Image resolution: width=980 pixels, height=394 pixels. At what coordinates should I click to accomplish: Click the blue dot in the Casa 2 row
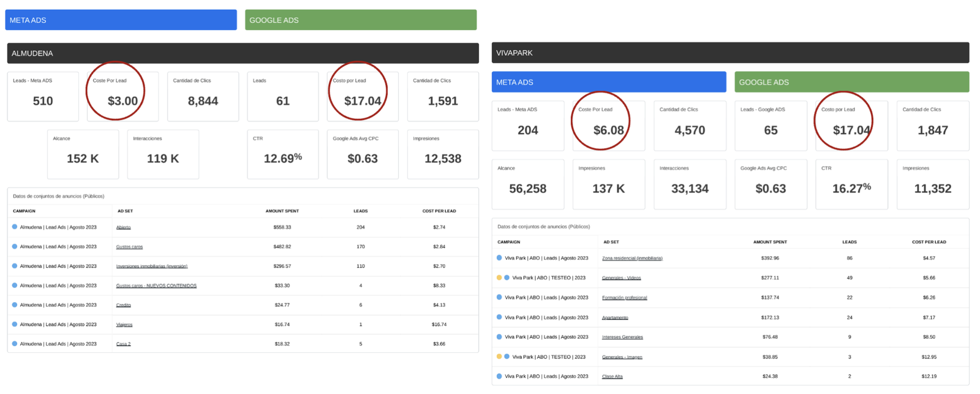coord(15,344)
